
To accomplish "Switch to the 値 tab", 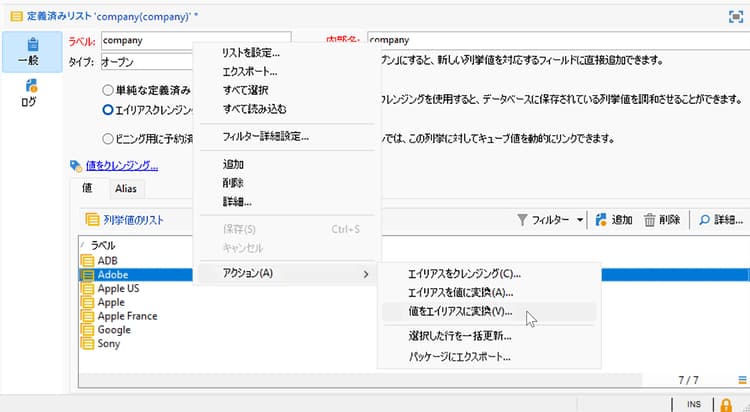I will [x=88, y=188].
